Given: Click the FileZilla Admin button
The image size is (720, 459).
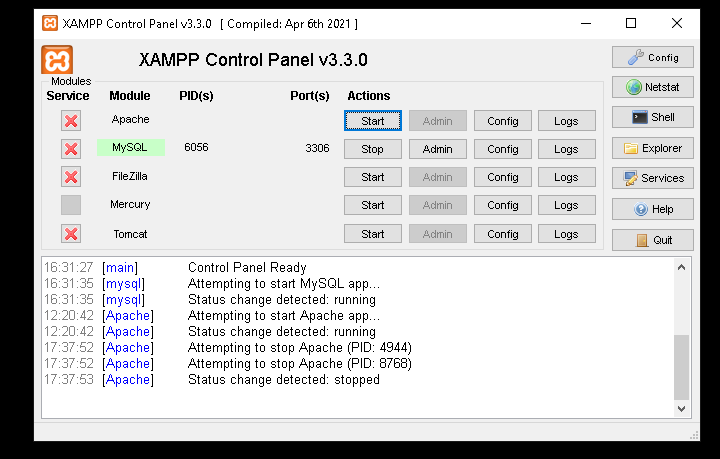Looking at the screenshot, I should coord(438,177).
